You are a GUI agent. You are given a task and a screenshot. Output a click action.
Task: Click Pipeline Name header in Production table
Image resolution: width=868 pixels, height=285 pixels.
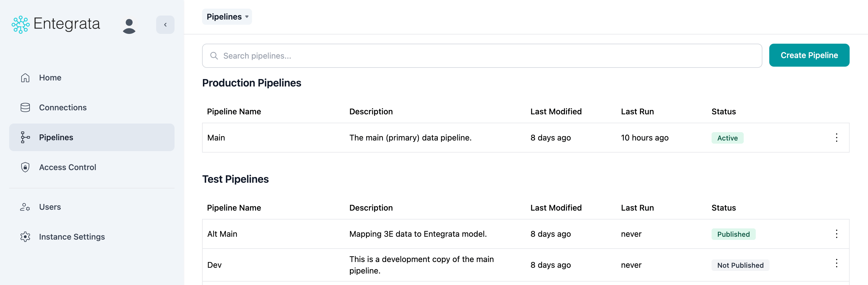tap(234, 112)
